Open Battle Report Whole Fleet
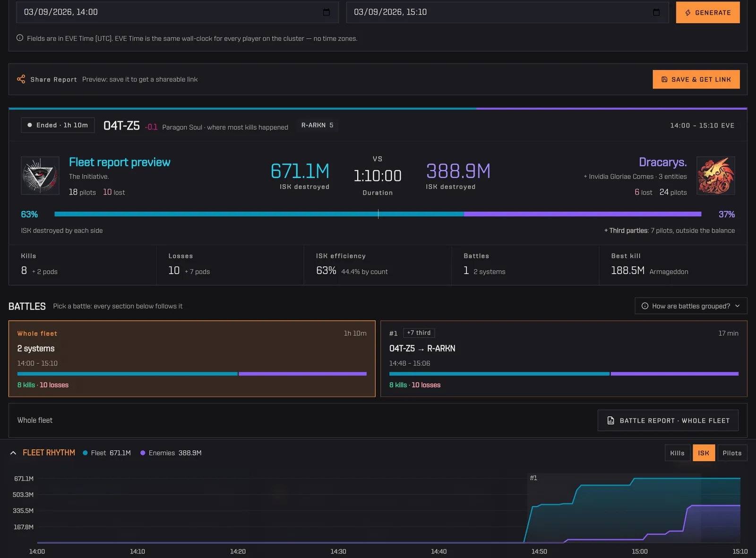This screenshot has width=756, height=558. pos(668,421)
